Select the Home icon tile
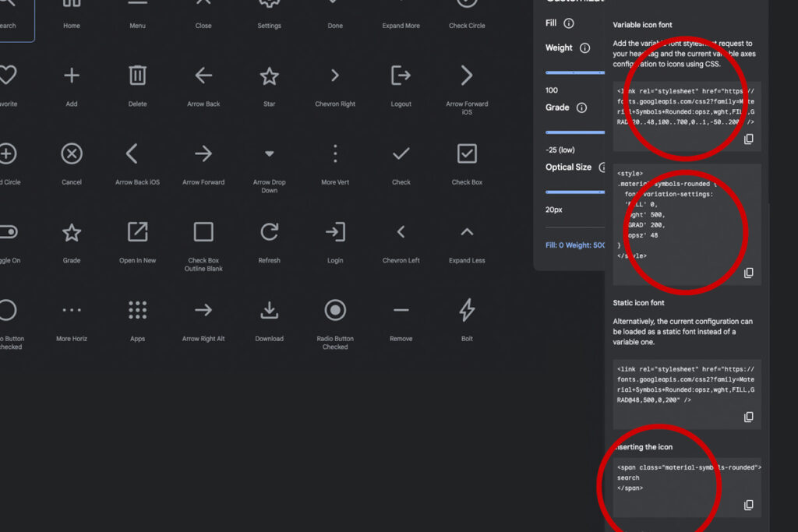The image size is (798, 532). click(72, 14)
